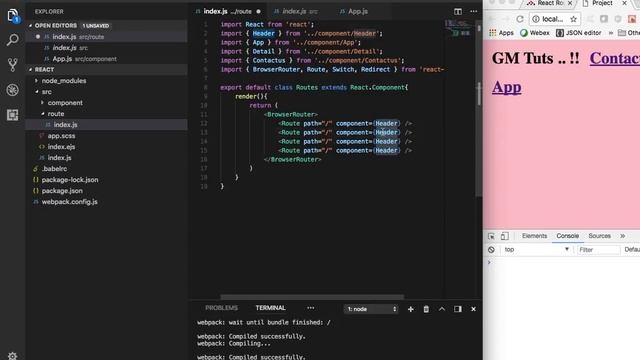Open the Contact link on the web page
Image resolution: width=640 pixels, height=360 pixels.
click(x=615, y=58)
